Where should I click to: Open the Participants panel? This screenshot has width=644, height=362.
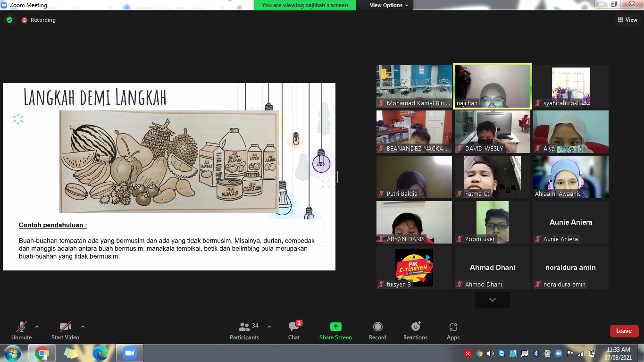[244, 330]
